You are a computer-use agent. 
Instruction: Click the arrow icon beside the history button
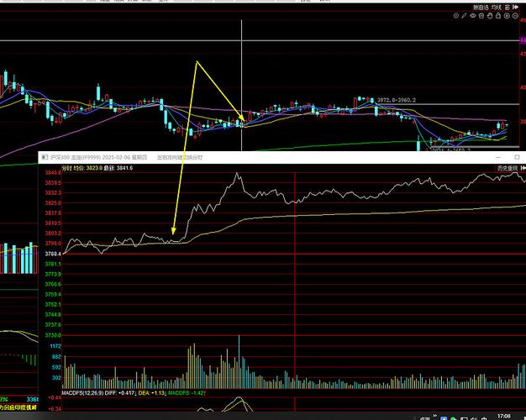[523, 168]
